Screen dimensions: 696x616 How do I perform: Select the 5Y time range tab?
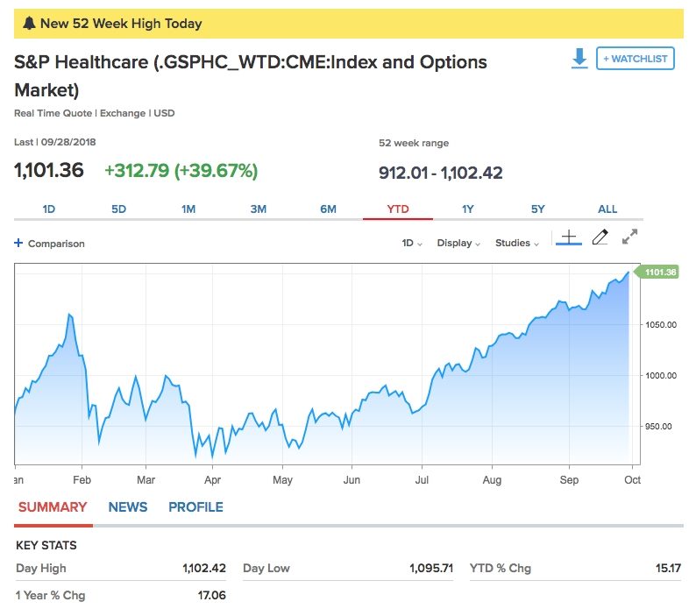click(x=537, y=209)
